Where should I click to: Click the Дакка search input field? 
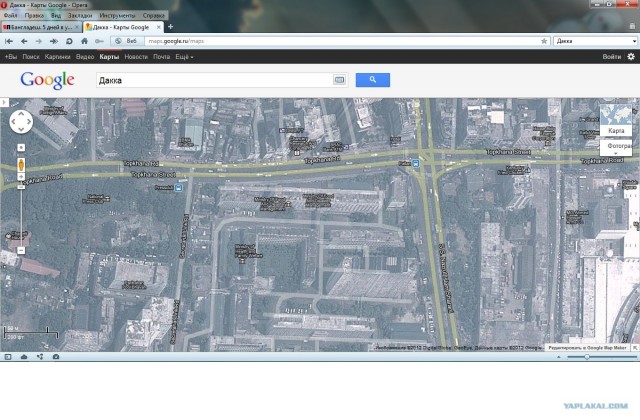(210, 80)
